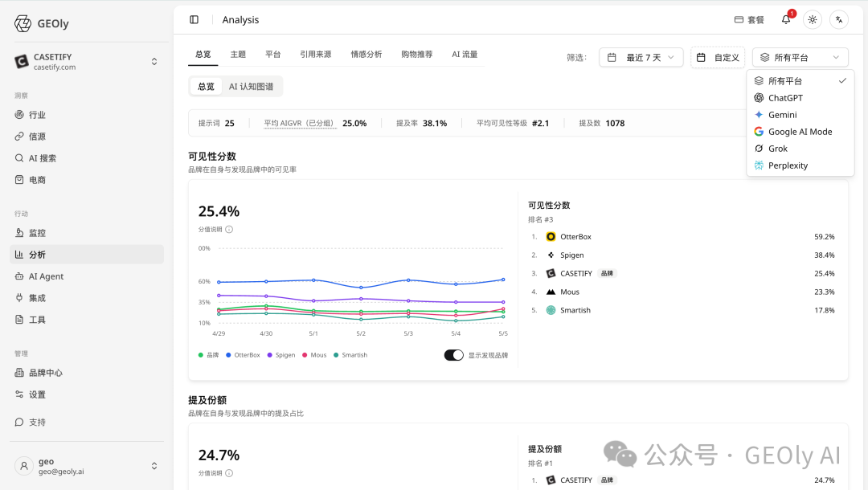Click the GEOly logo icon
This screenshot has width=868, height=490.
pyautogui.click(x=23, y=24)
